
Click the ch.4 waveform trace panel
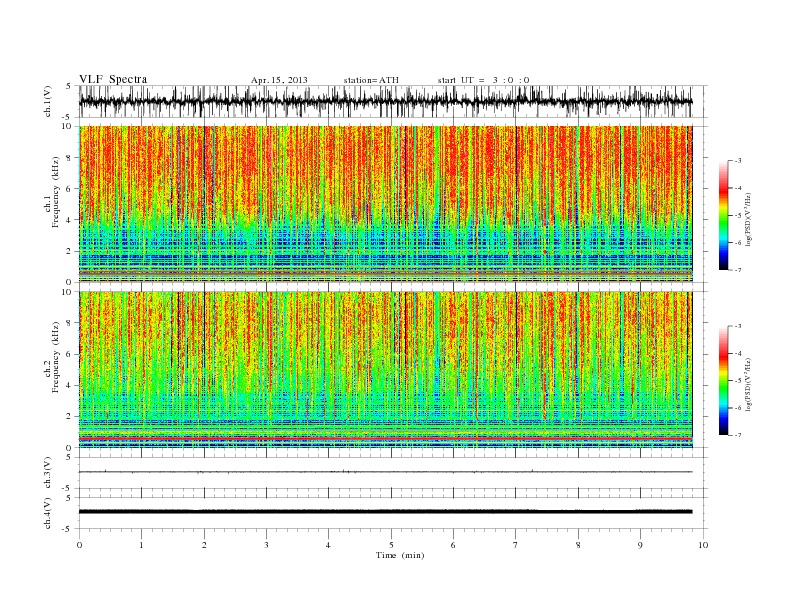pyautogui.click(x=393, y=513)
